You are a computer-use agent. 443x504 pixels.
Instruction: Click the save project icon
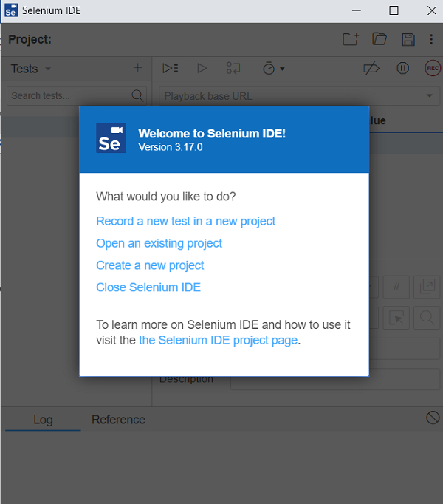[408, 39]
